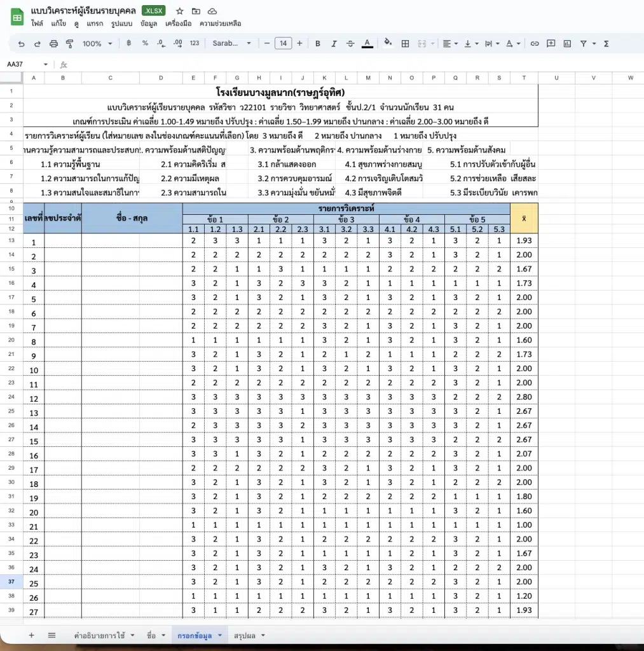The height and width of the screenshot is (651, 644).
Task: Toggle strikethrough formatting
Action: coord(350,44)
